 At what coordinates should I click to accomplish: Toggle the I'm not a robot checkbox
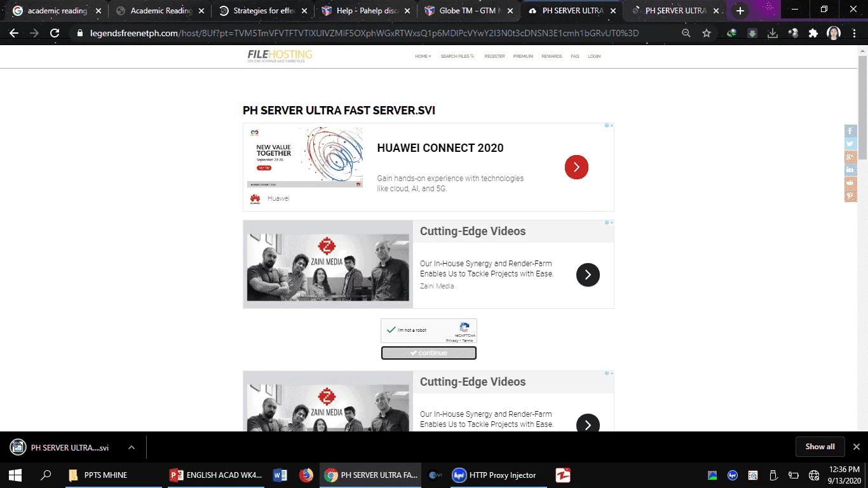pos(391,330)
